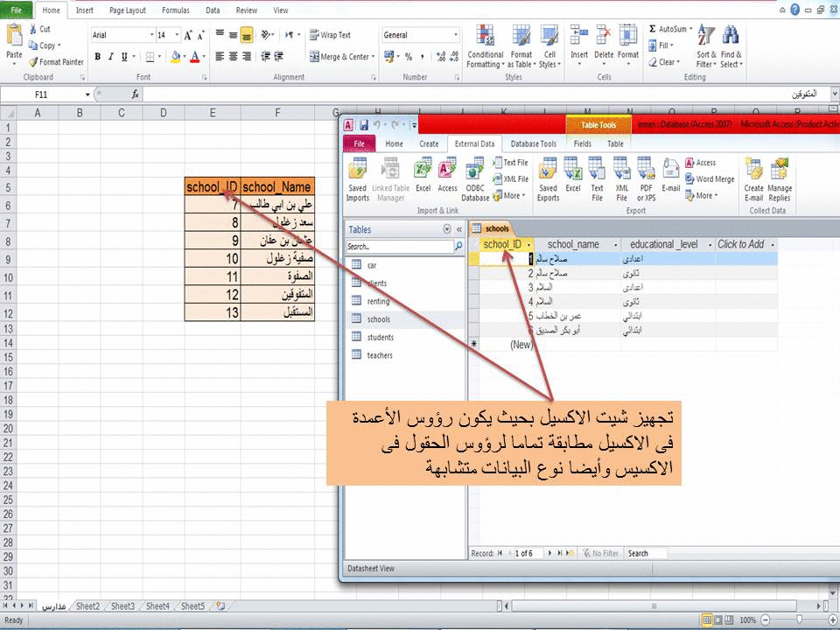
Task: Click the center-align text icon
Action: pyautogui.click(x=233, y=56)
